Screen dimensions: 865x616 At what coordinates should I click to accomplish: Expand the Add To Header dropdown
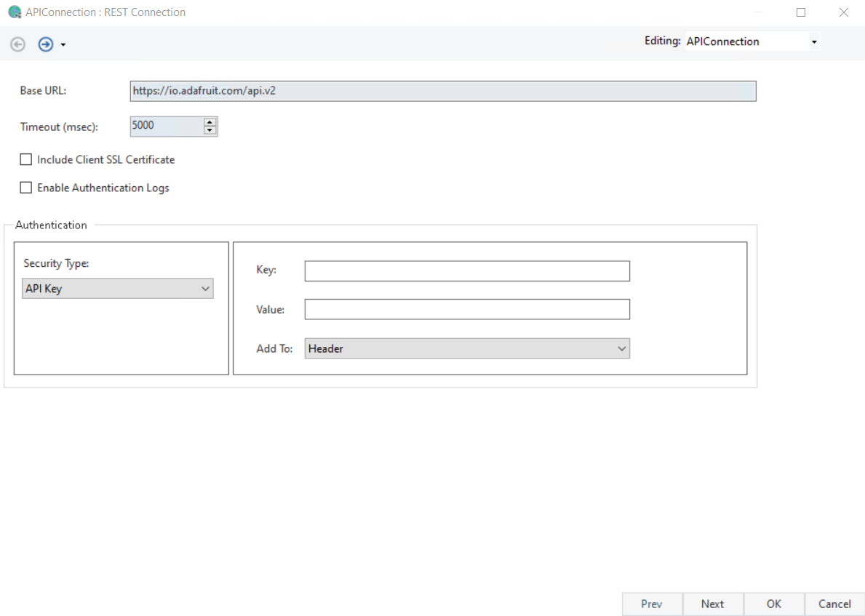[x=466, y=348]
